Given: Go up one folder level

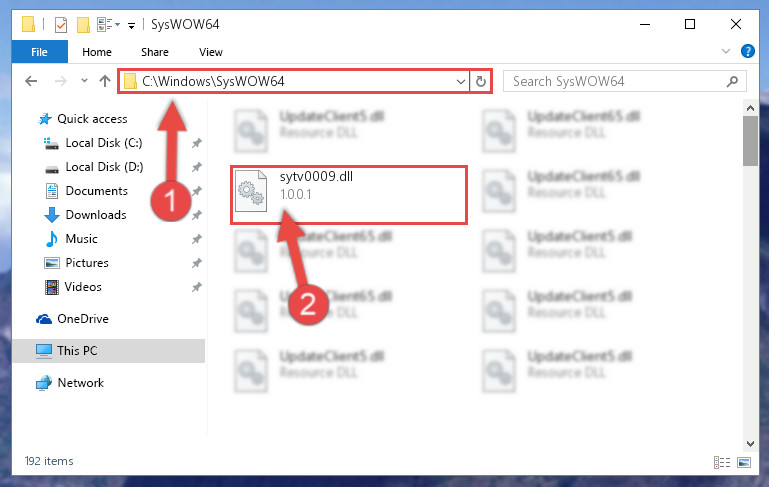Looking at the screenshot, I should click(x=104, y=81).
